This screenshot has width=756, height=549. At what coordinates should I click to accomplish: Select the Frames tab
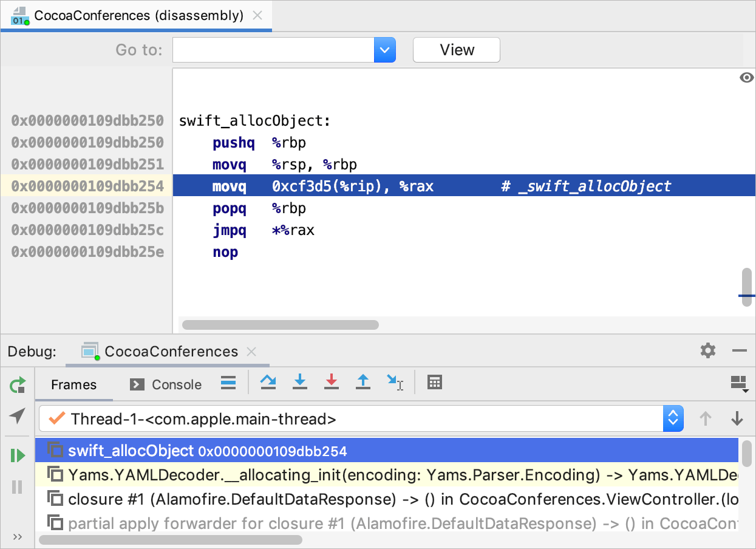(x=73, y=384)
